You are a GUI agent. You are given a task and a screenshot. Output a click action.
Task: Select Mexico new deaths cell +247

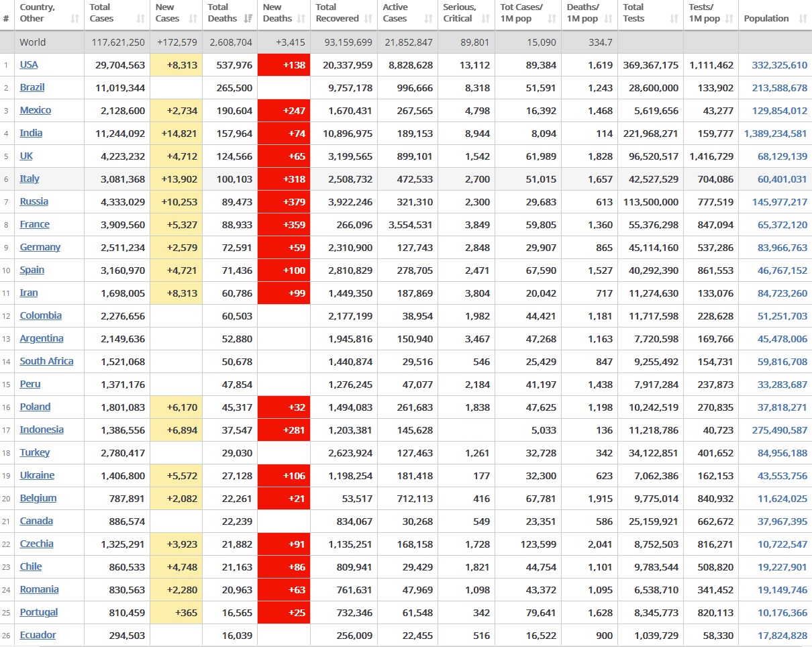(x=284, y=111)
